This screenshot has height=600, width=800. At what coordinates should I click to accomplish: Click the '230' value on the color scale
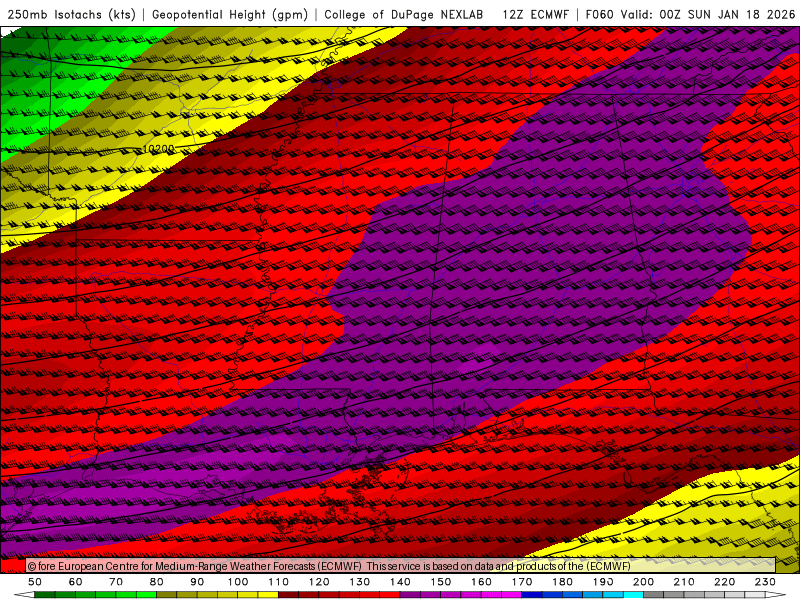tap(765, 582)
